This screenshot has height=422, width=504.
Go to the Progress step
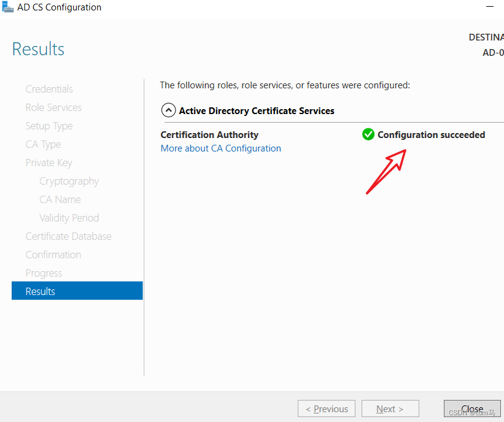tap(44, 273)
